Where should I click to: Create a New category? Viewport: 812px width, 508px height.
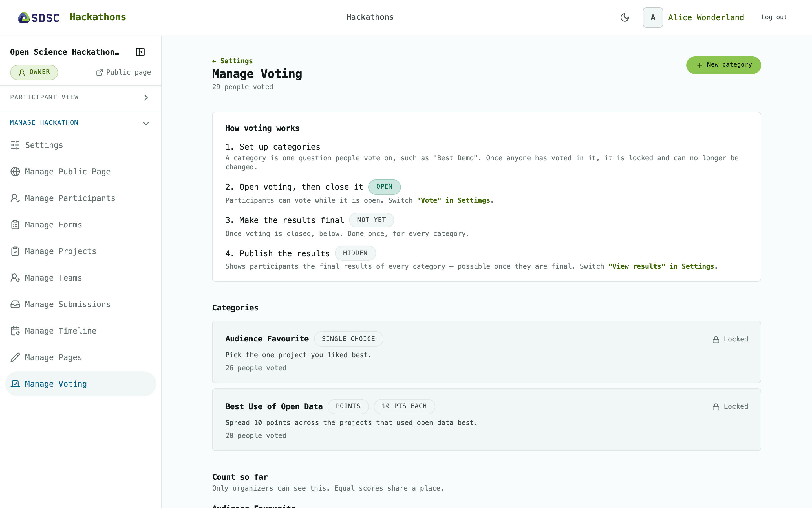pyautogui.click(x=723, y=65)
